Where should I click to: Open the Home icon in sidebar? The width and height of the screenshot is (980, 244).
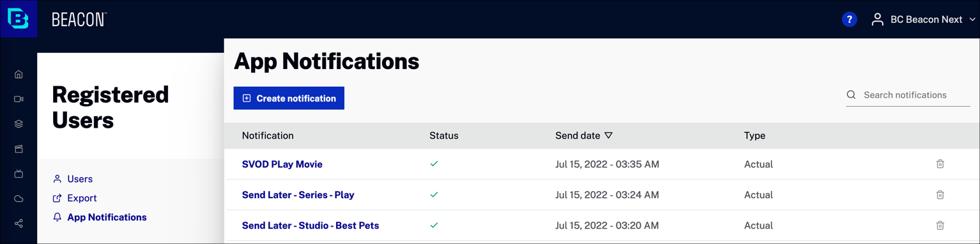19,74
